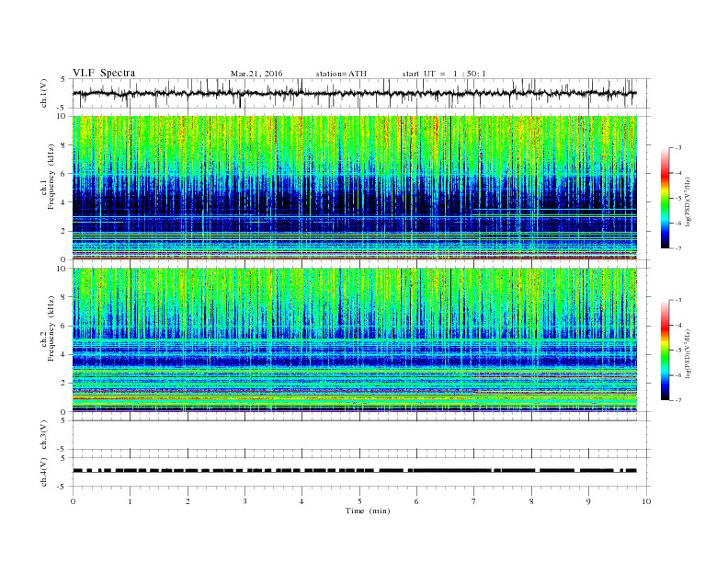Click the 'VLF Spectra' title text
728x563 pixels.
coord(104,73)
